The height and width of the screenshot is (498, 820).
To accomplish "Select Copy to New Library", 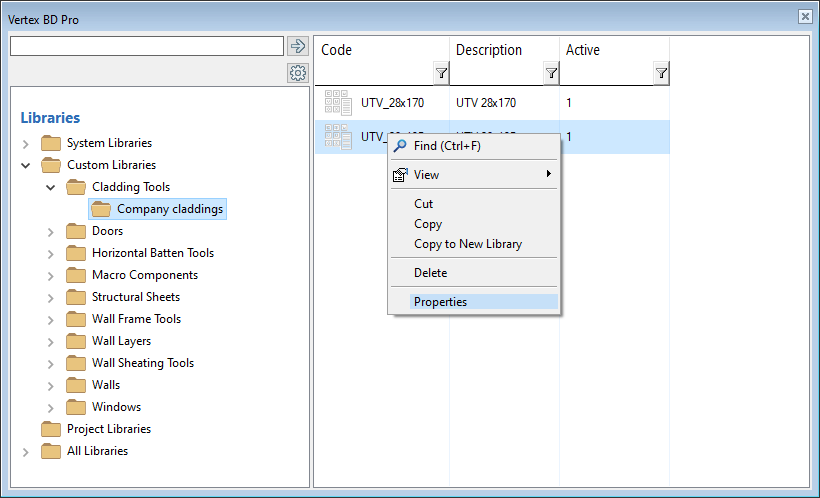I will coord(468,244).
